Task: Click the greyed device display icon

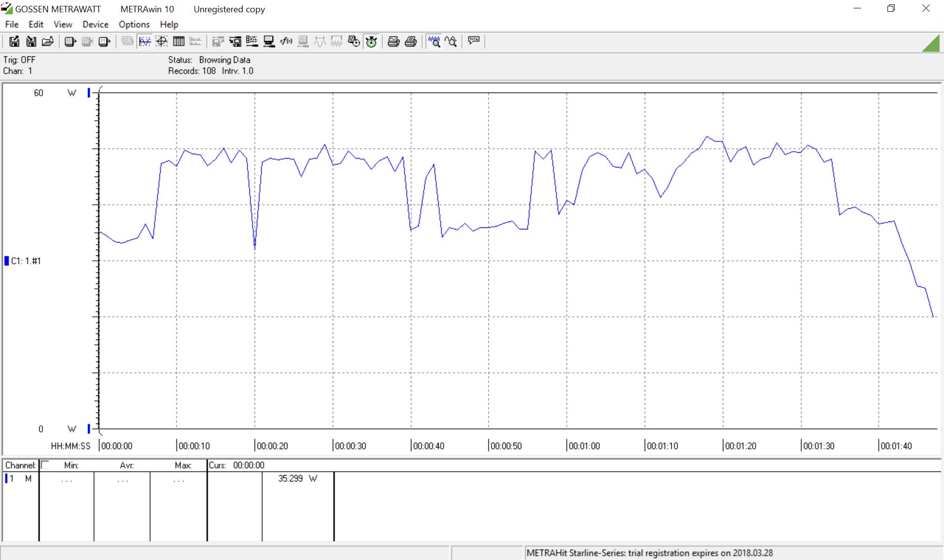Action: click(303, 41)
